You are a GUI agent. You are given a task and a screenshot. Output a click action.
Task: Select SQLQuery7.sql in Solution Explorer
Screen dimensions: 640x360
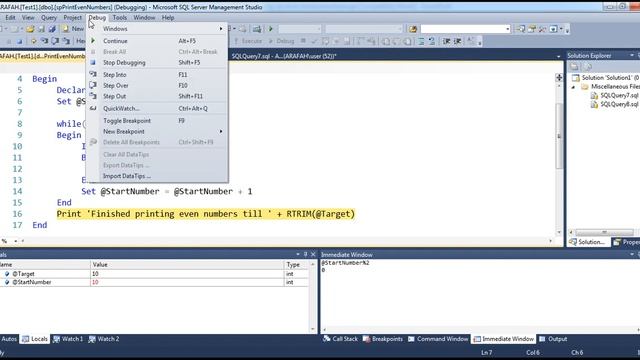point(619,96)
